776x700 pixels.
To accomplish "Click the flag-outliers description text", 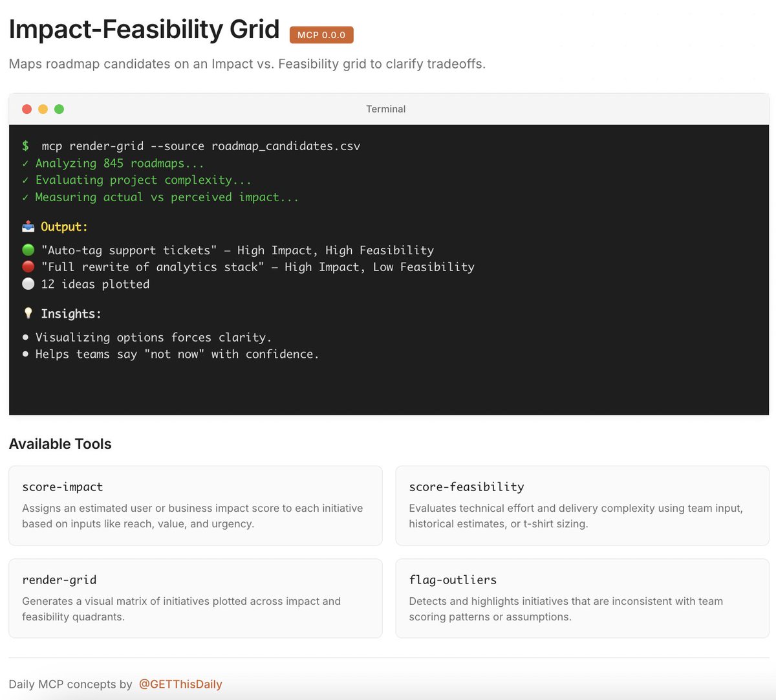I will (566, 609).
